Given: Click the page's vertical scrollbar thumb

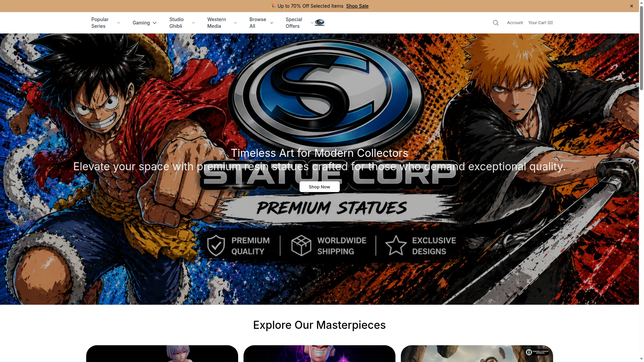Looking at the screenshot, I should coord(641,49).
